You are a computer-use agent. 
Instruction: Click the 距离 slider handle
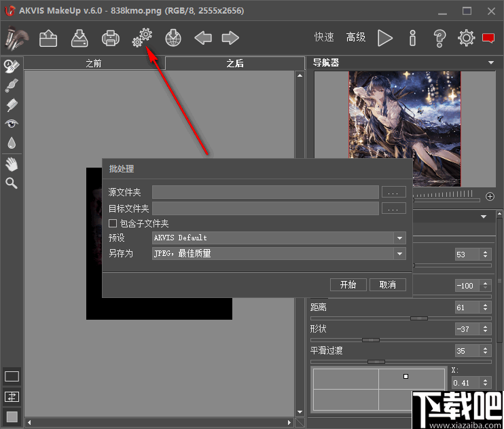pos(419,318)
